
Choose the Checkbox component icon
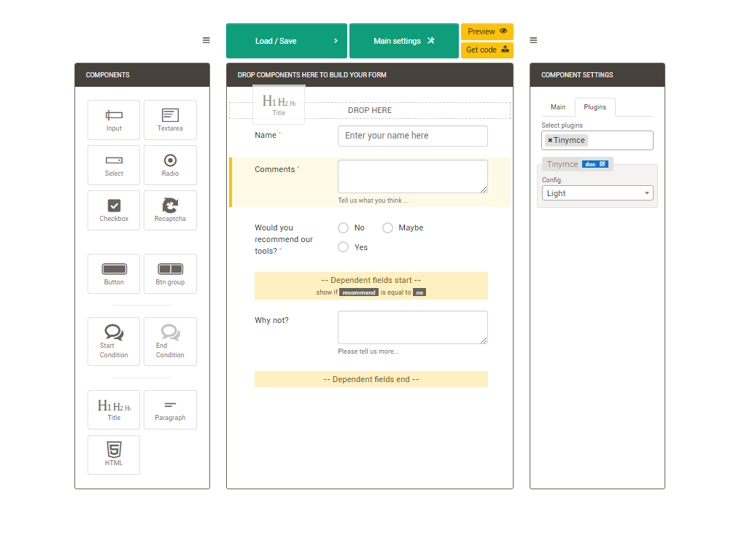pos(114,210)
